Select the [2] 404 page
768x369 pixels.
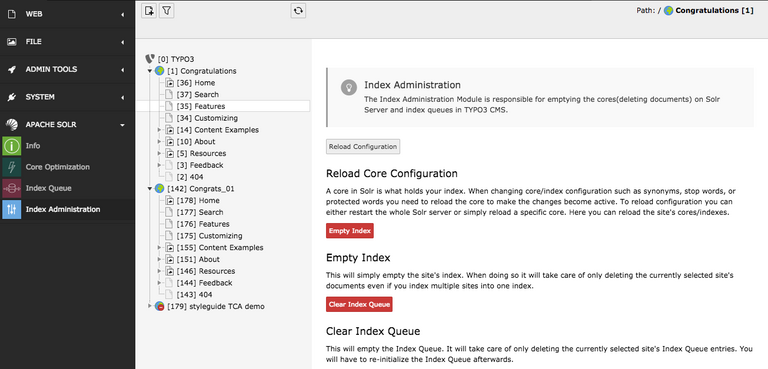190,177
